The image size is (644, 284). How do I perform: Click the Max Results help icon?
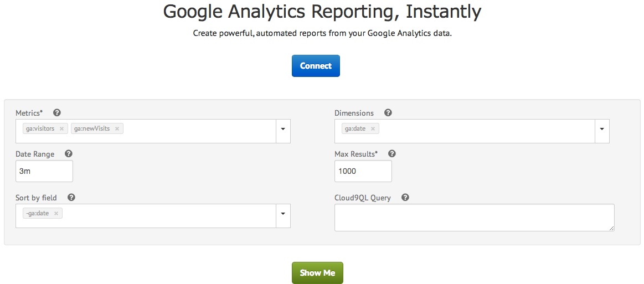(391, 154)
